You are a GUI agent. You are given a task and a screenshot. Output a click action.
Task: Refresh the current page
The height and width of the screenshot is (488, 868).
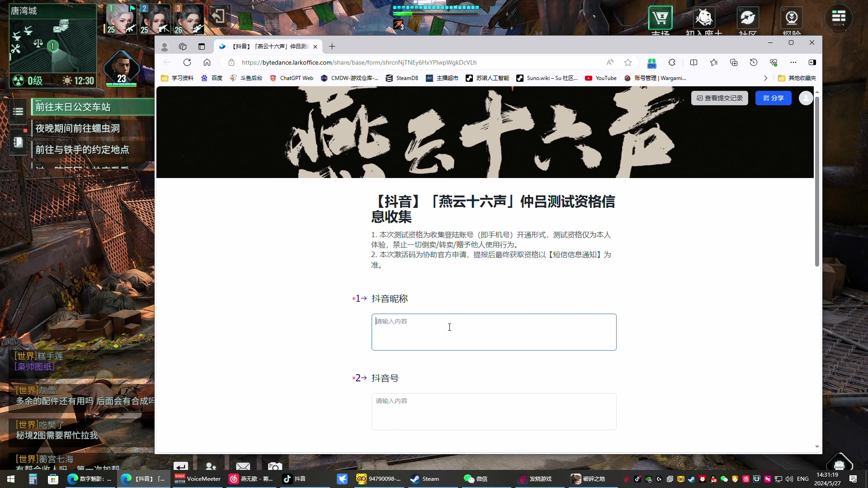pos(187,62)
